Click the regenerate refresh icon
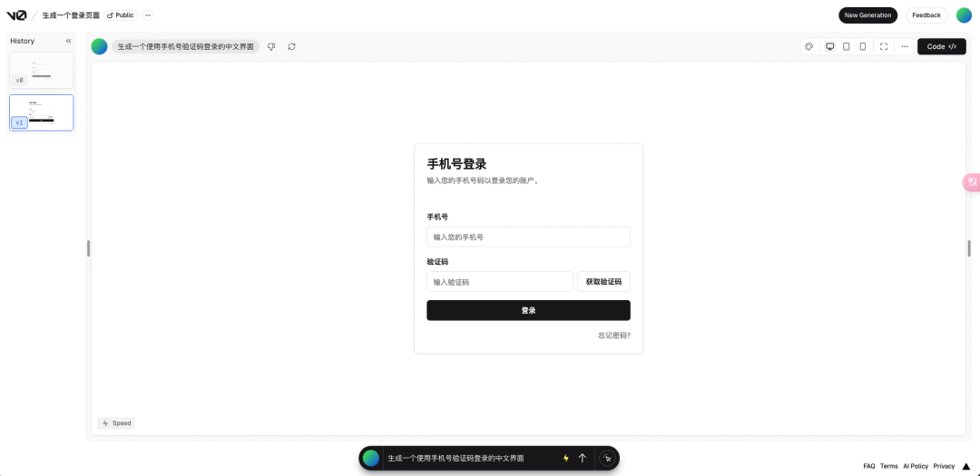The width and height of the screenshot is (980, 476). [291, 47]
